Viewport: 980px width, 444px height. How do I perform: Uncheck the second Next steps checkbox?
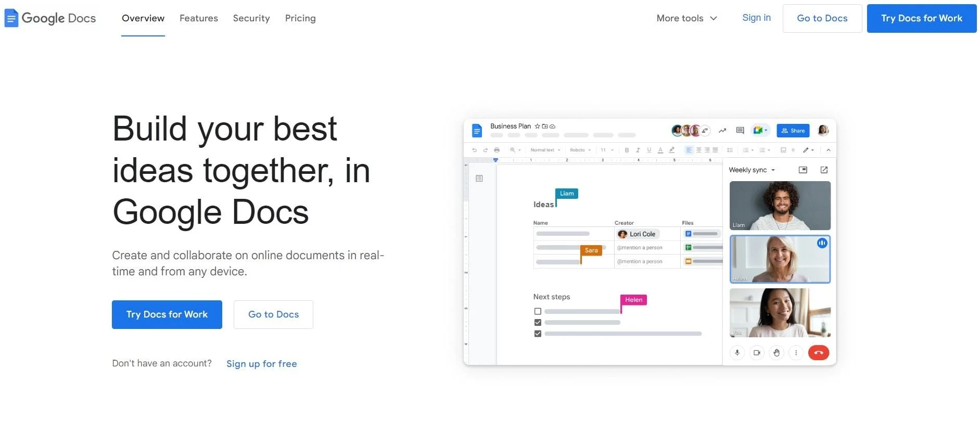[538, 323]
